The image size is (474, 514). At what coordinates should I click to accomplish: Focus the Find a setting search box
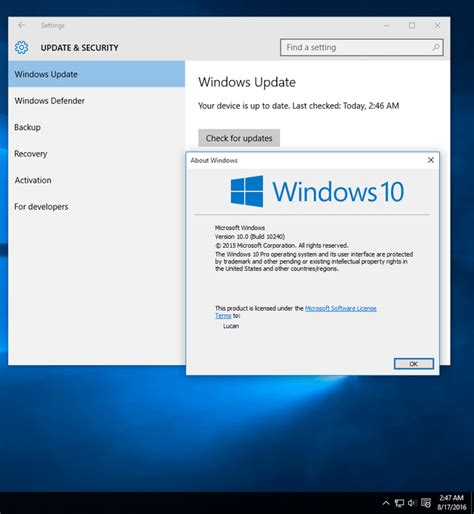362,47
